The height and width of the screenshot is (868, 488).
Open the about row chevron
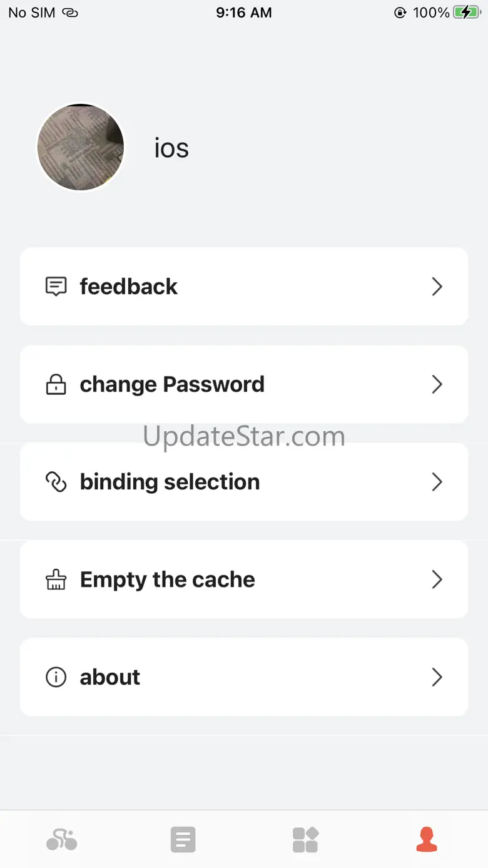pos(437,677)
